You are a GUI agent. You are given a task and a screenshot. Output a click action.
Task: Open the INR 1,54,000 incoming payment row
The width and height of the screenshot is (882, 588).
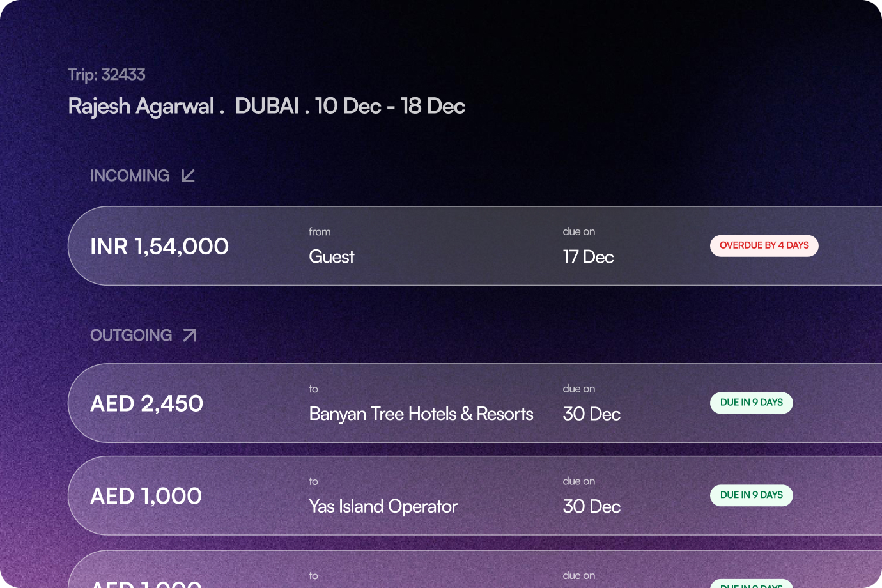[447, 245]
